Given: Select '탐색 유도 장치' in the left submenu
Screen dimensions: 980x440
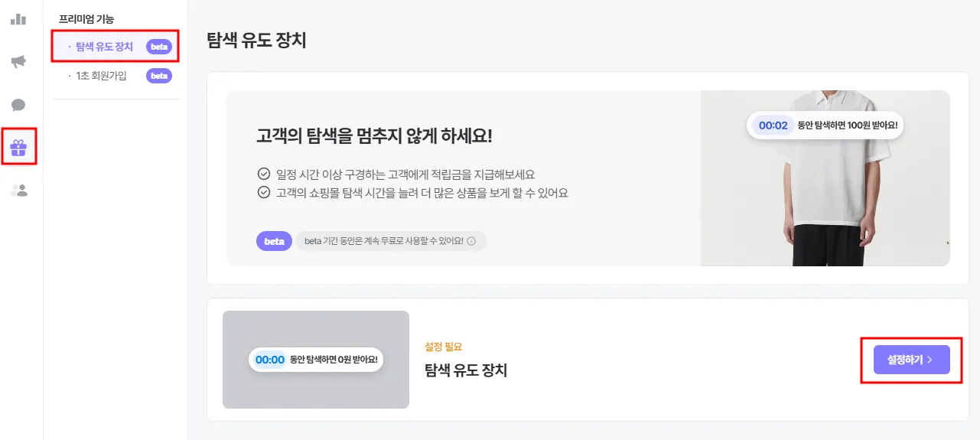Looking at the screenshot, I should point(104,47).
